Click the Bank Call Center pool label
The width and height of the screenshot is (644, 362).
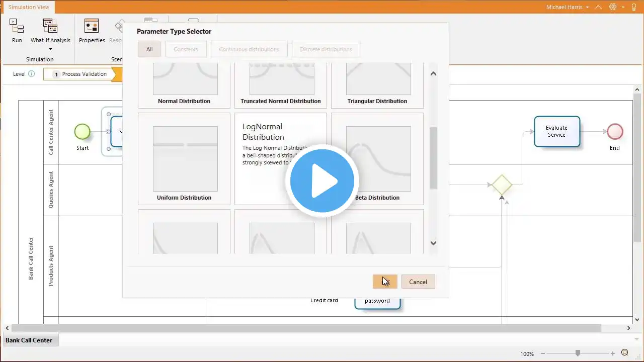click(31, 258)
